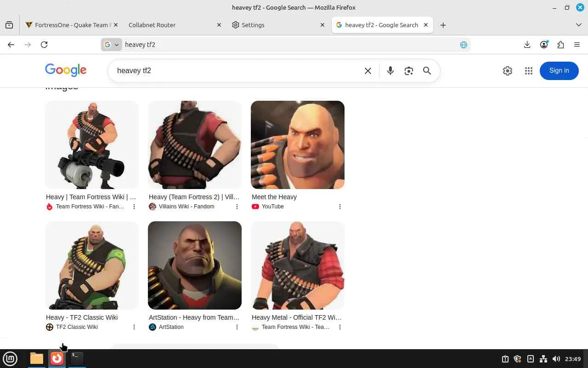This screenshot has height=368, width=588.
Task: Reload the current page
Action: pos(44,45)
